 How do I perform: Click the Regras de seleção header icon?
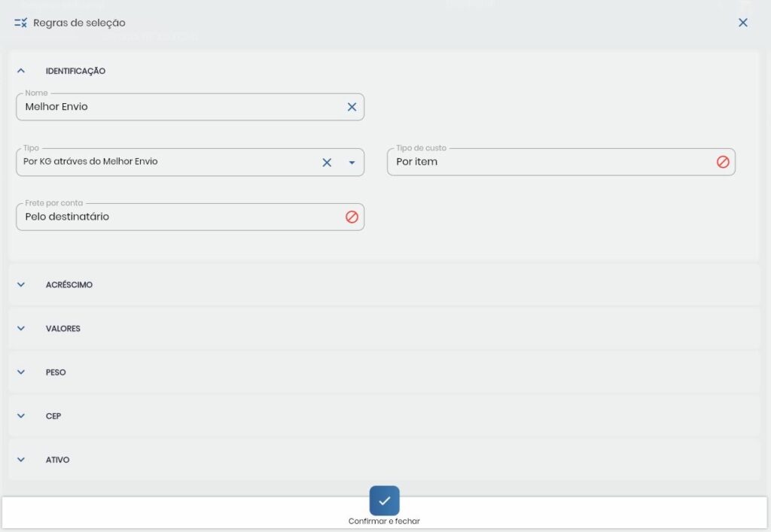click(20, 23)
